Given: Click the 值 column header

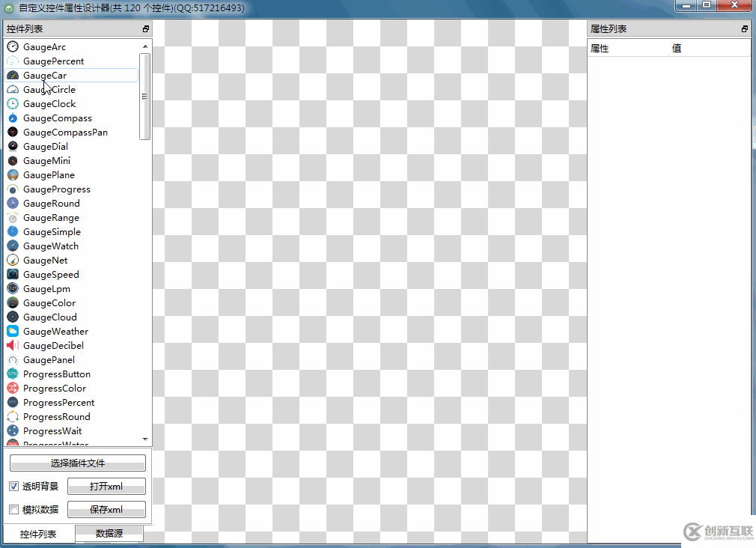Looking at the screenshot, I should pos(710,48).
